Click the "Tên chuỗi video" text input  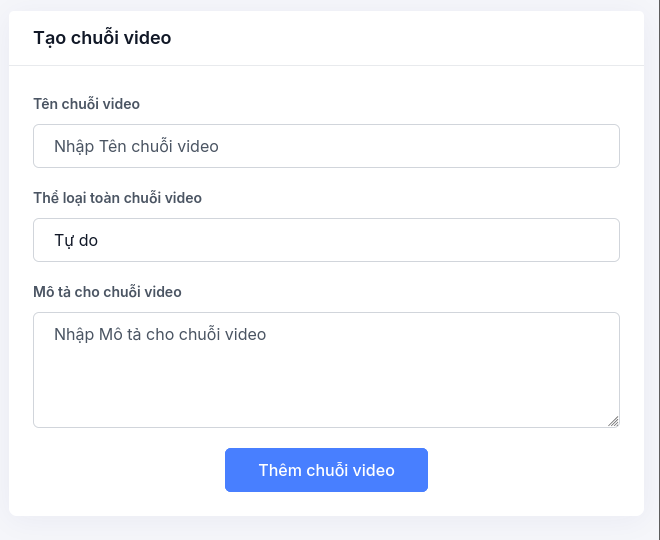[x=326, y=146]
